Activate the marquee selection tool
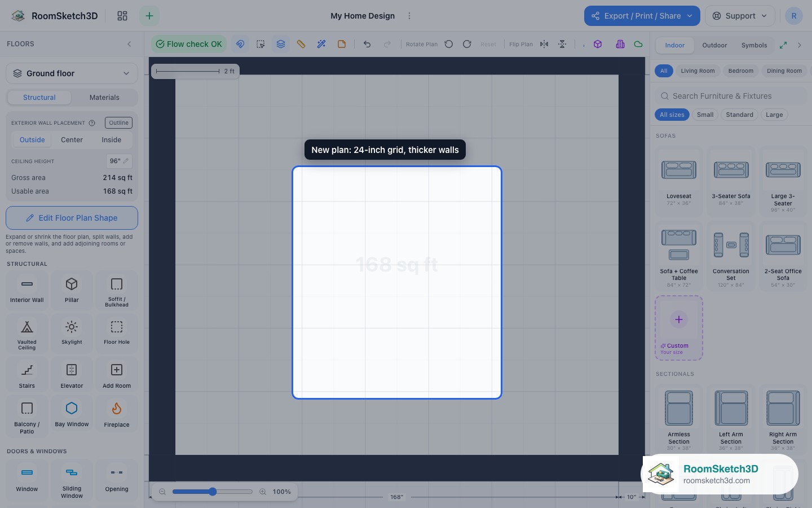 click(261, 44)
